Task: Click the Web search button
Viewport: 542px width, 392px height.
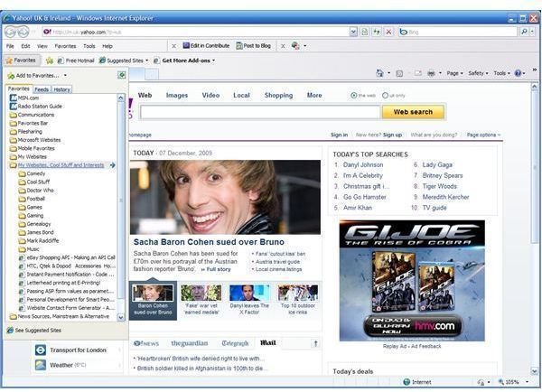Action: click(x=413, y=112)
